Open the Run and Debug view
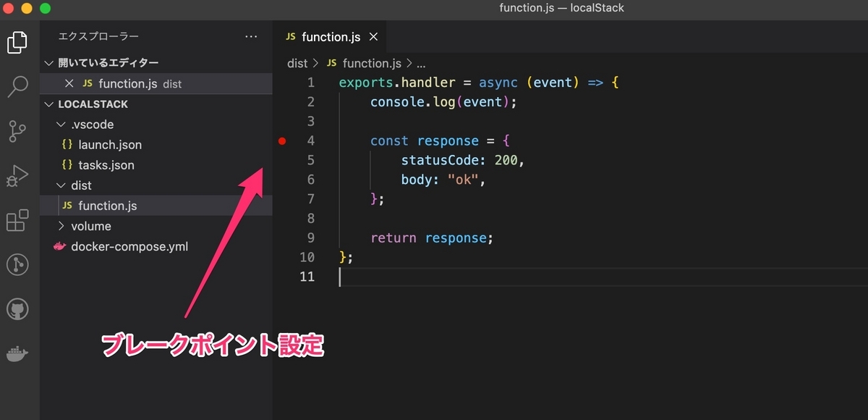 pyautogui.click(x=17, y=176)
